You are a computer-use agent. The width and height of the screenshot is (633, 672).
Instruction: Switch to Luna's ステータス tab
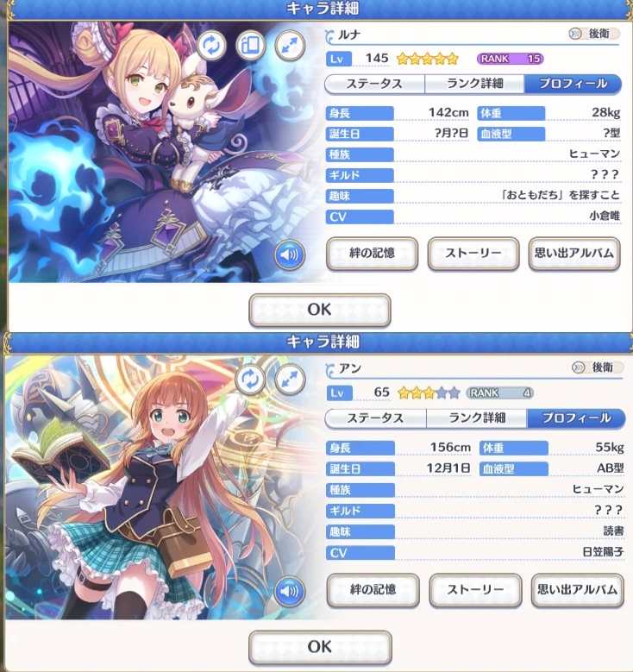[374, 84]
